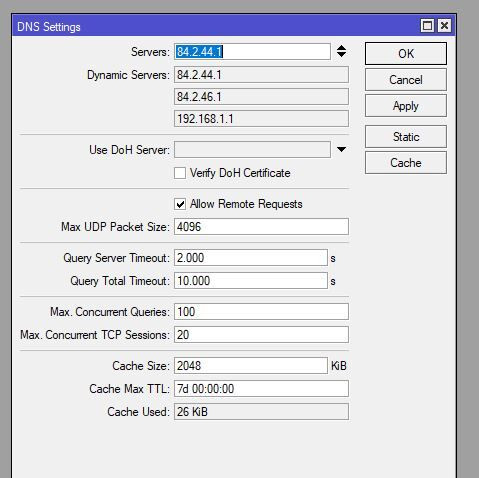Click the OK button
Viewport: 479px width, 478px height.
(x=406, y=53)
